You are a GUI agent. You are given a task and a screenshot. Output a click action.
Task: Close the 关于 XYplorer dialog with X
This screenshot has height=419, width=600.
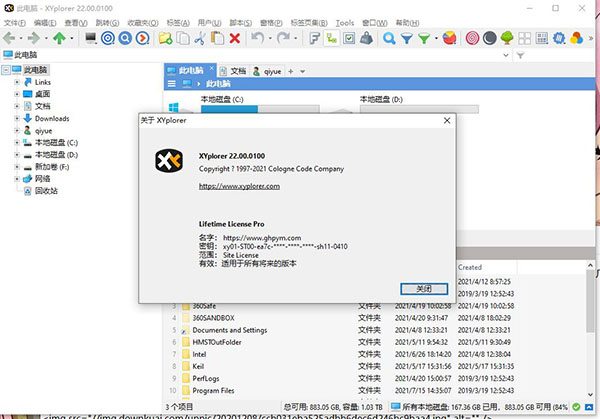point(447,121)
